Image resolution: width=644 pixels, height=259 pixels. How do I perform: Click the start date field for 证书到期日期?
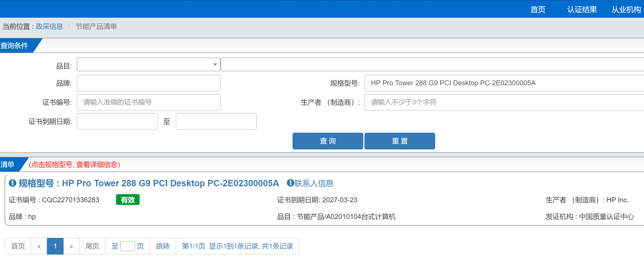coord(117,122)
